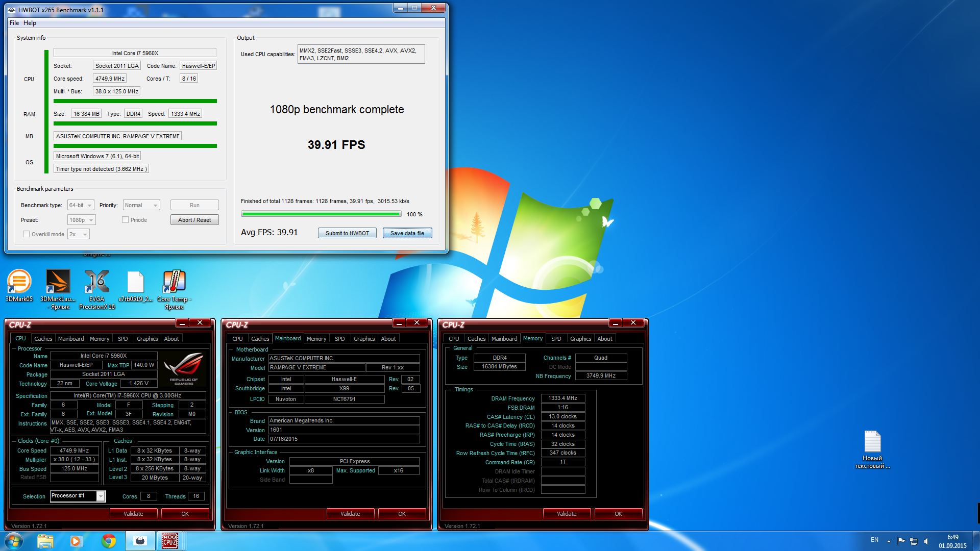Click the taskbar clock showing 6:49
This screenshot has height=551, width=980.
tap(952, 541)
